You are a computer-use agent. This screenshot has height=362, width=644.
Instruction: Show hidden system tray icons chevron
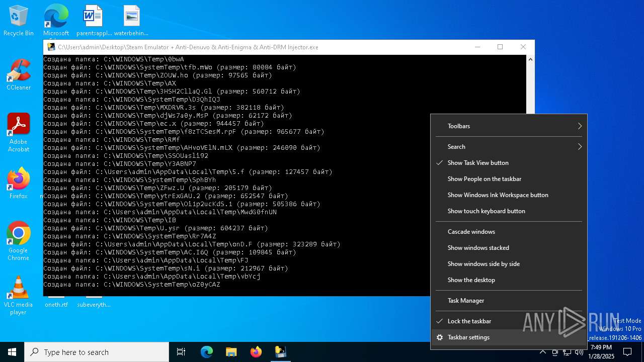[543, 352]
